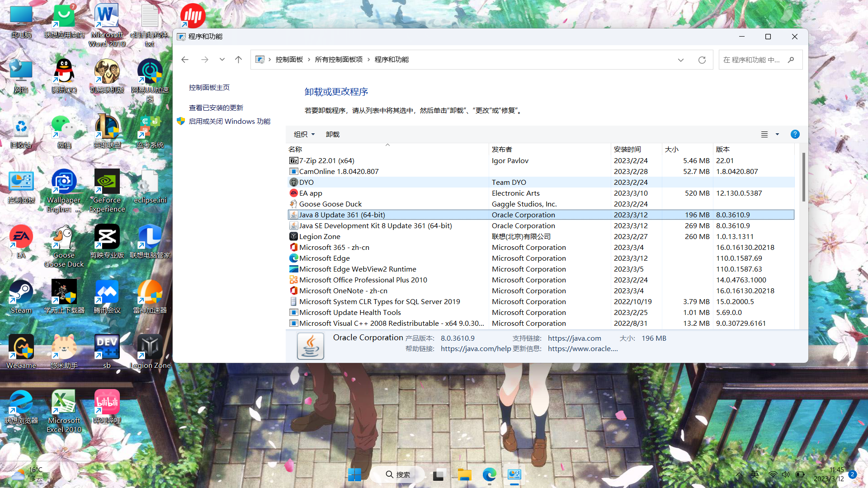This screenshot has width=868, height=488.
Task: Go back with the back arrow
Action: [x=184, y=60]
